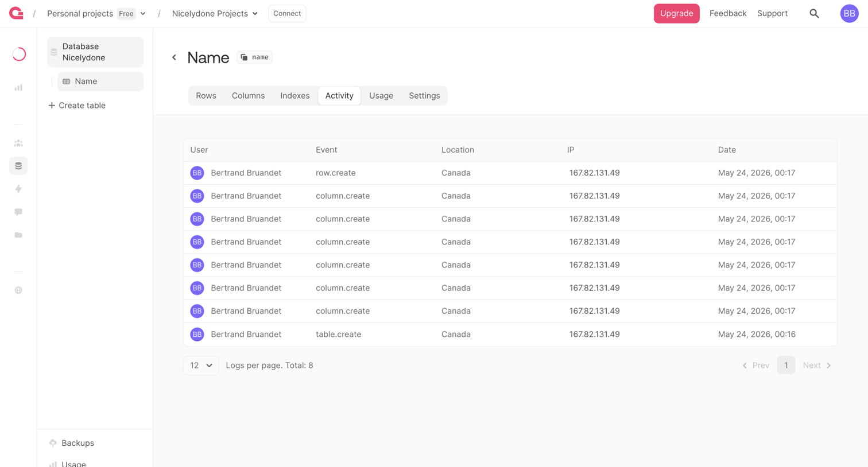Image resolution: width=868 pixels, height=467 pixels.
Task: Select the Name table in the sidebar
Action: click(100, 81)
